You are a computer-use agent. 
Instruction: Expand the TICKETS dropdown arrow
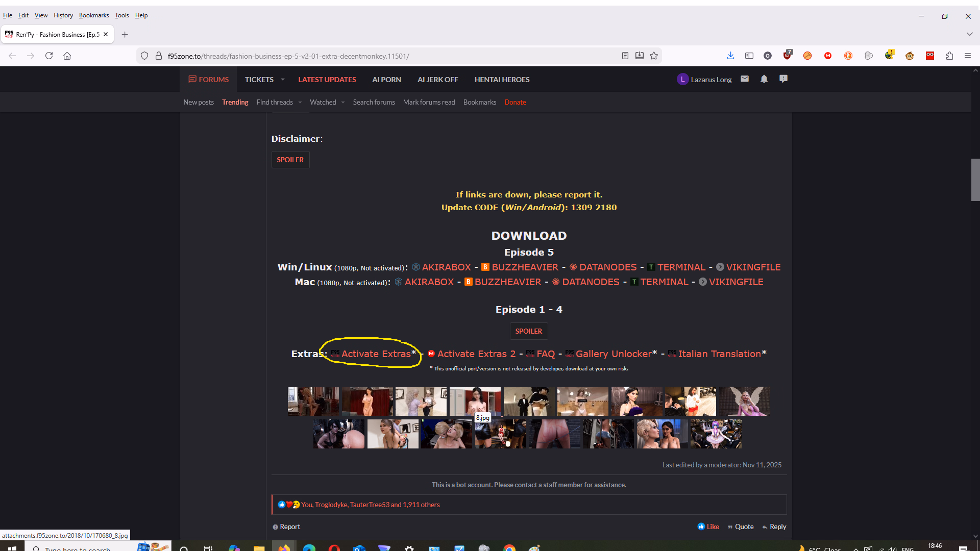[283, 80]
